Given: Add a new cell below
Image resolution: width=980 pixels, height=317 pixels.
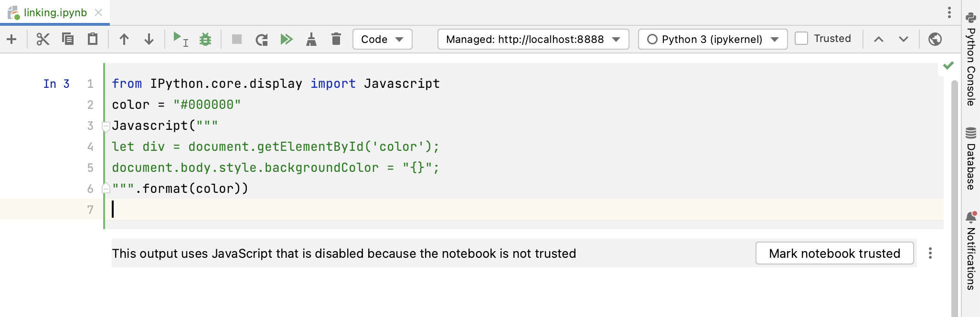Looking at the screenshot, I should (11, 39).
